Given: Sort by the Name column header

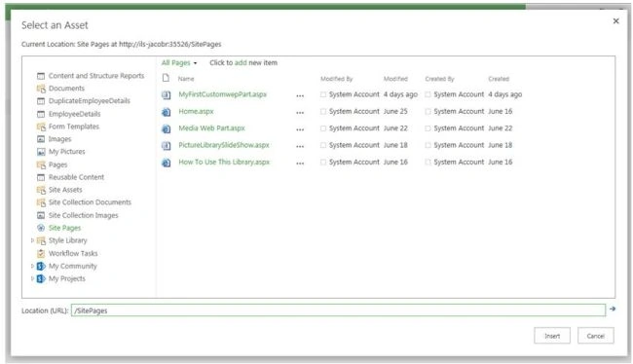Looking at the screenshot, I should coord(186,79).
